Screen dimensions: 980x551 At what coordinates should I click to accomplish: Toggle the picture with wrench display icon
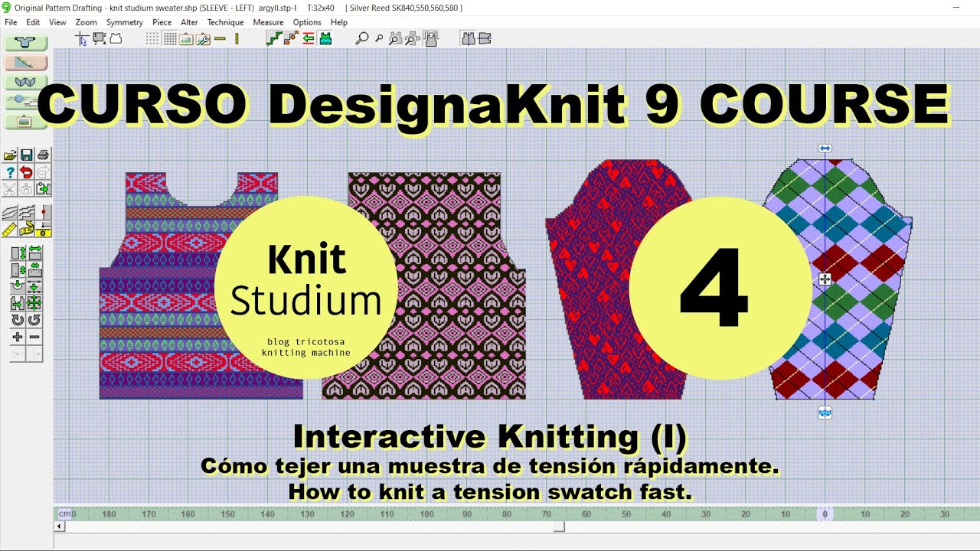(203, 38)
